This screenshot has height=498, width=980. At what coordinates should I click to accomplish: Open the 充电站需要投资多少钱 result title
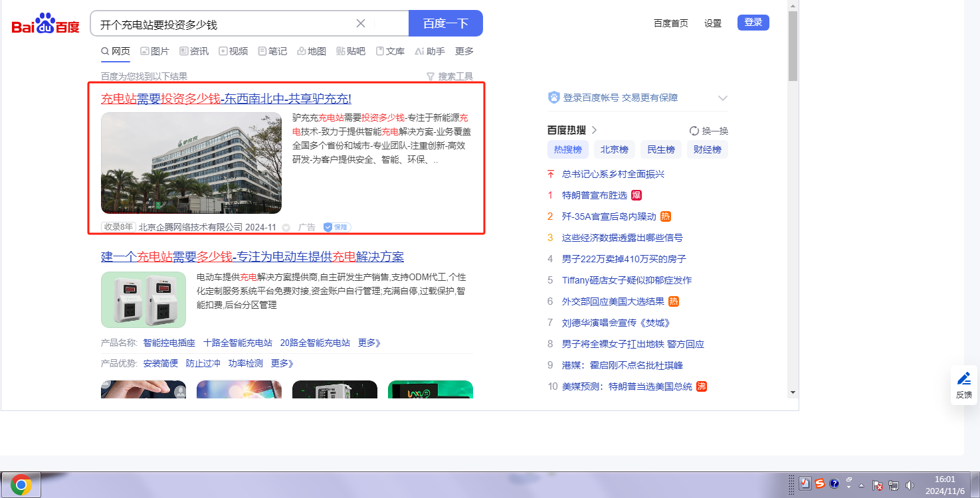click(226, 99)
